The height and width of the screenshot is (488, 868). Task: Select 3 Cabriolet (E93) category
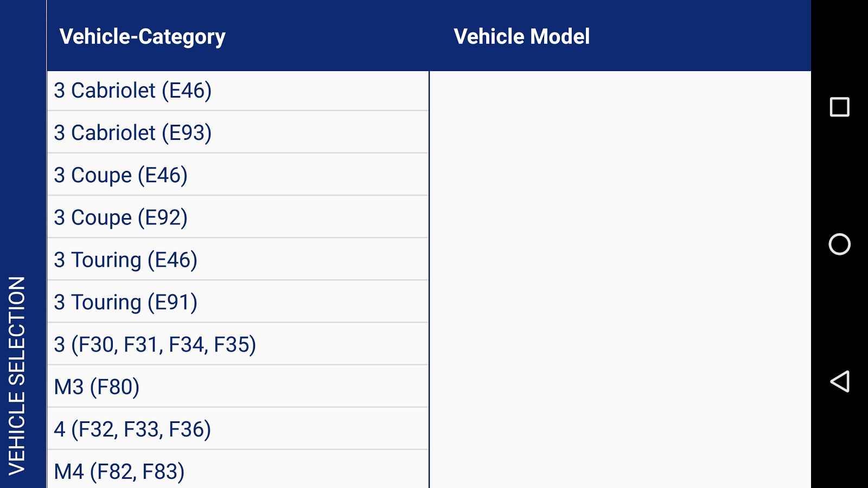tap(238, 132)
